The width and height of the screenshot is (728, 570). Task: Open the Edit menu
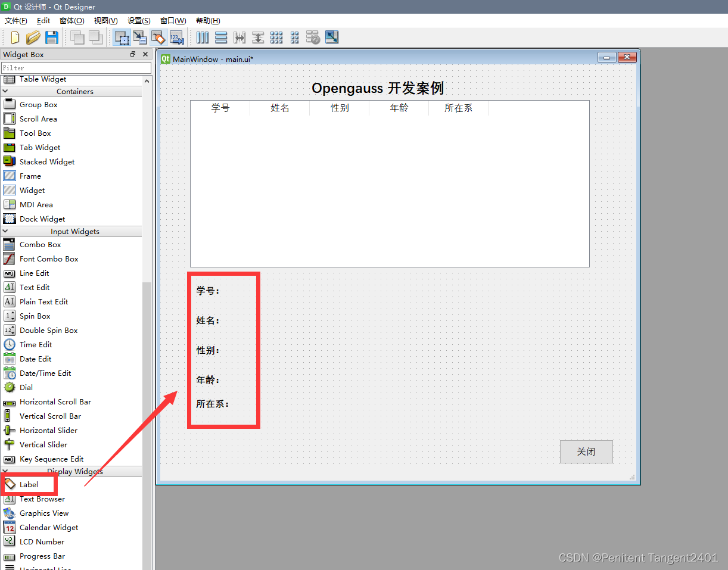43,21
